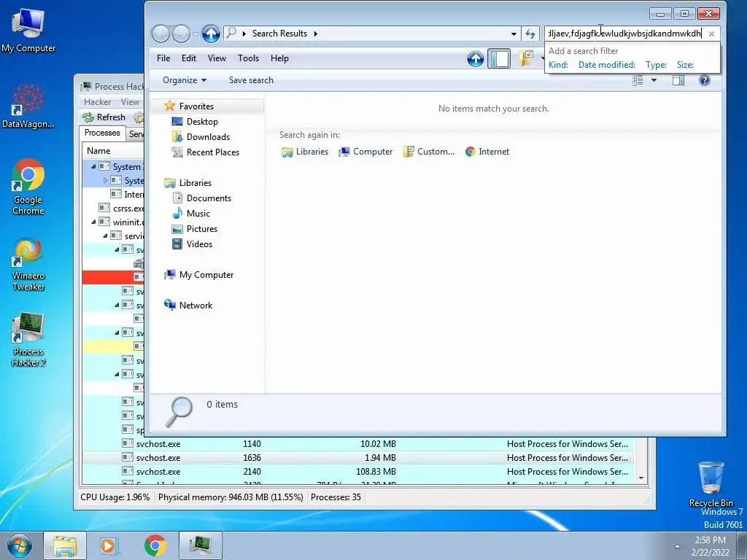
Task: Open My Computer desktop icon
Action: (x=28, y=30)
